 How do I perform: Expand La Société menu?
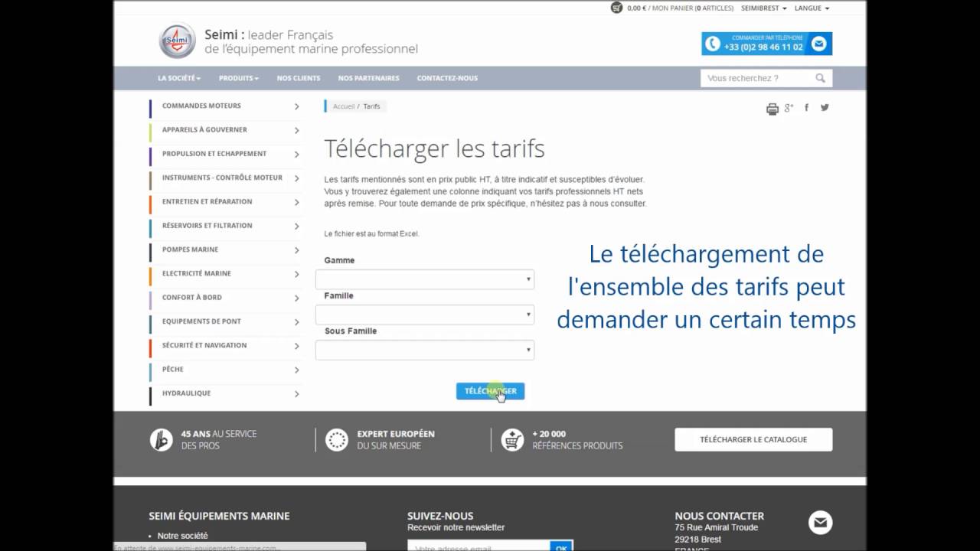(179, 78)
